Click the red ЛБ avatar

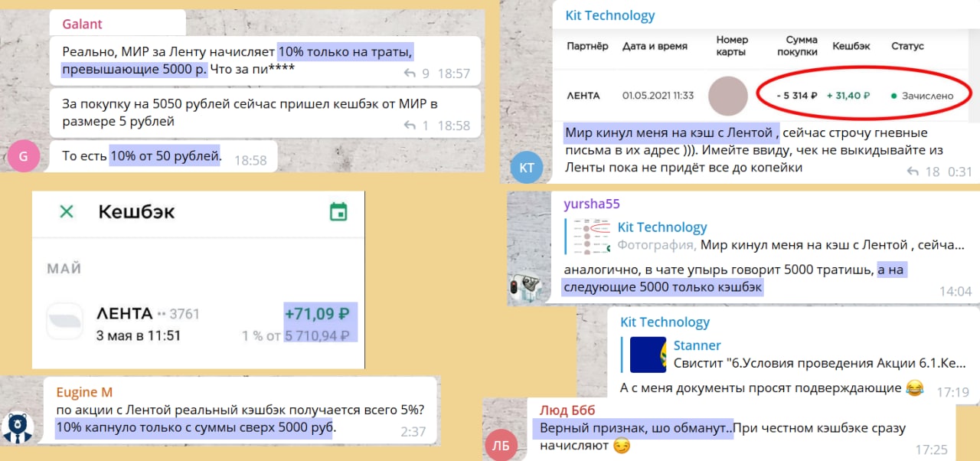(x=501, y=445)
